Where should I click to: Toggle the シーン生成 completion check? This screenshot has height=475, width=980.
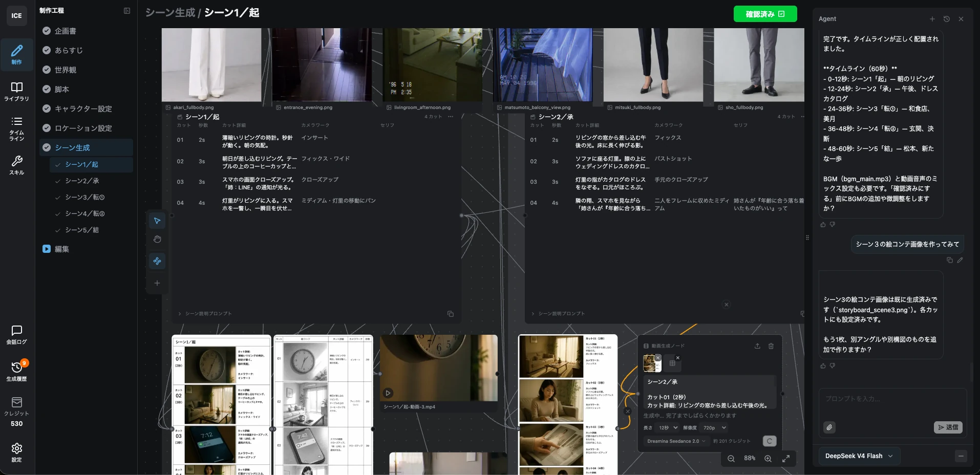point(47,147)
